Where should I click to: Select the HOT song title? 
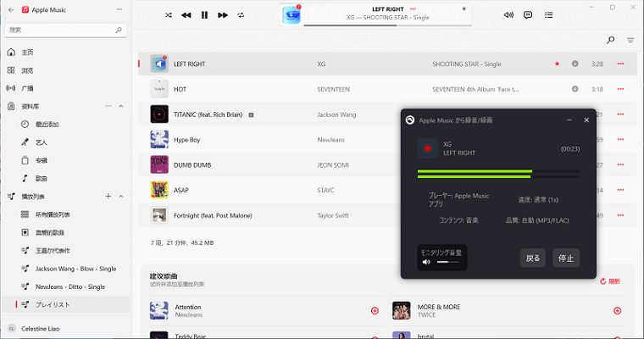click(x=180, y=89)
